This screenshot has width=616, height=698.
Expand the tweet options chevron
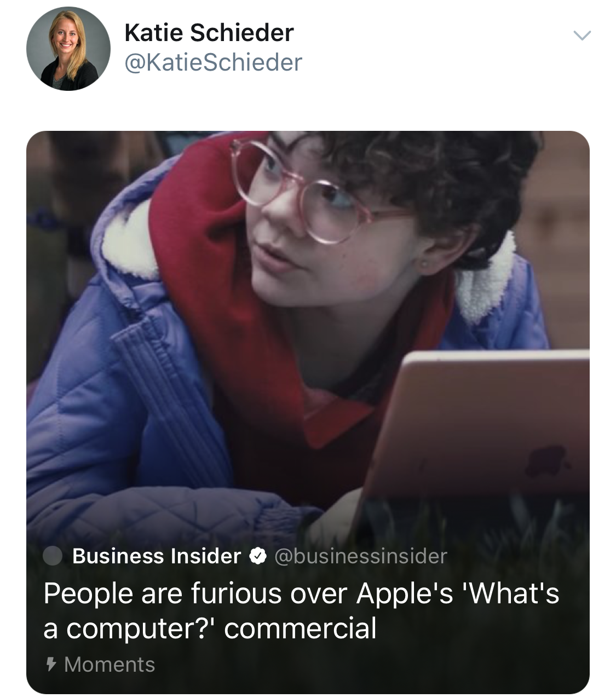click(582, 36)
